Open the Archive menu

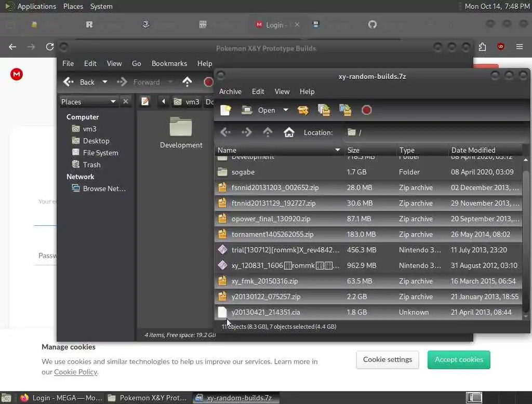(x=230, y=91)
